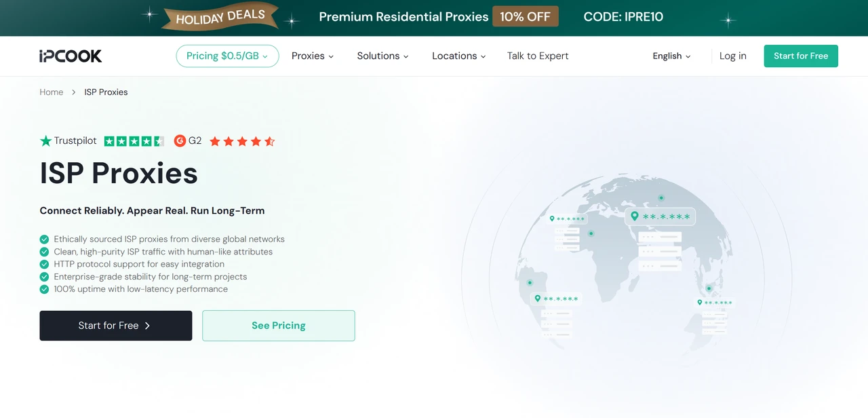This screenshot has width=868, height=418.
Task: Click the ipCOOK logo
Action: coord(70,56)
